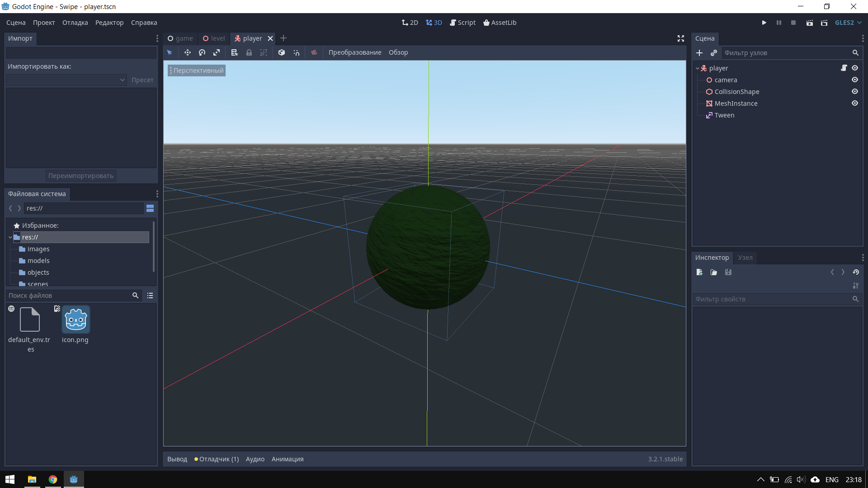868x488 pixels.
Task: Click the lock selected object icon
Action: pyautogui.click(x=249, y=52)
